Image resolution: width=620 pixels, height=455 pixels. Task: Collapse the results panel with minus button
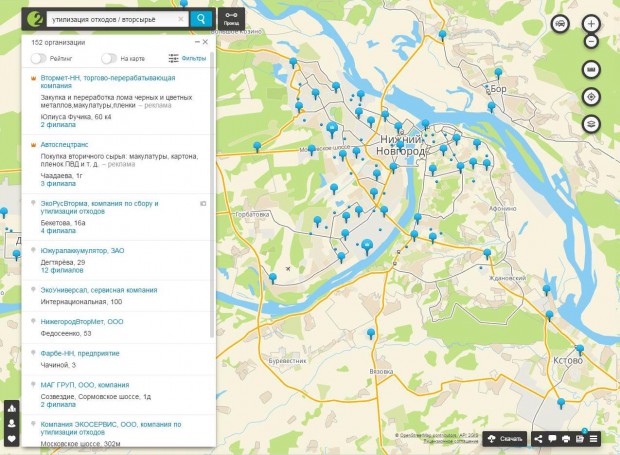[196, 42]
